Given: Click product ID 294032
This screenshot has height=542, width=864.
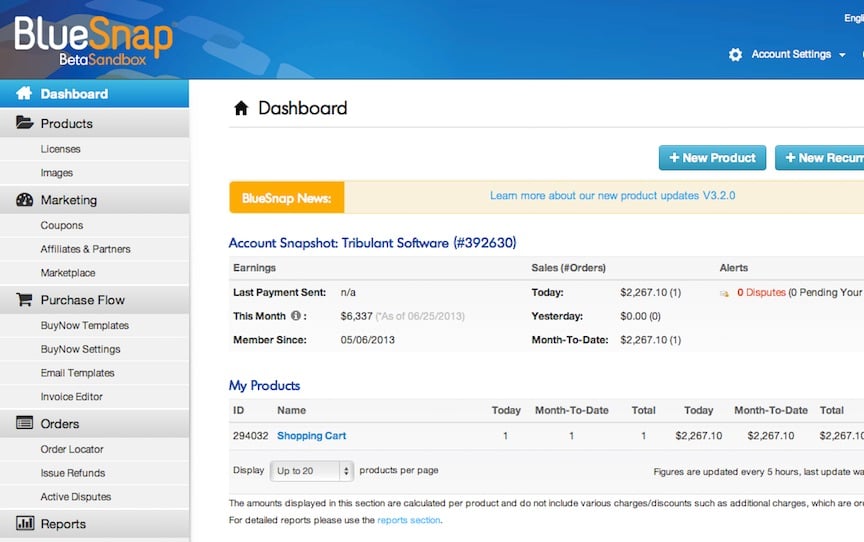Looking at the screenshot, I should [250, 436].
